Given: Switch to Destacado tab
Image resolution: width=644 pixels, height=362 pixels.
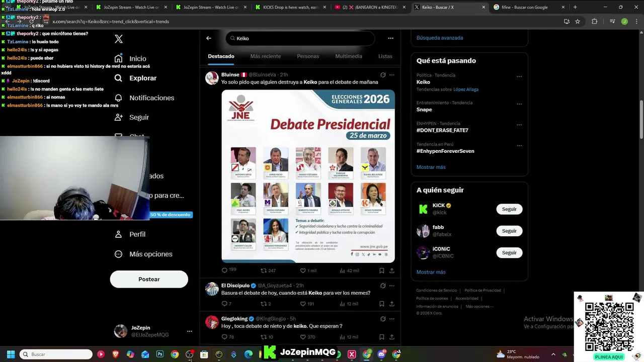Looking at the screenshot, I should click(221, 56).
